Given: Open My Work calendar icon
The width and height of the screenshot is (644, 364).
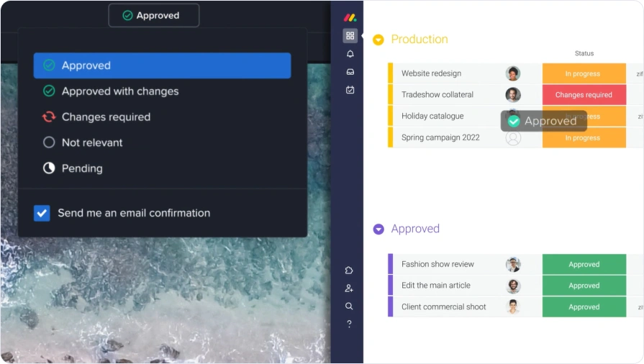Looking at the screenshot, I should [x=350, y=90].
